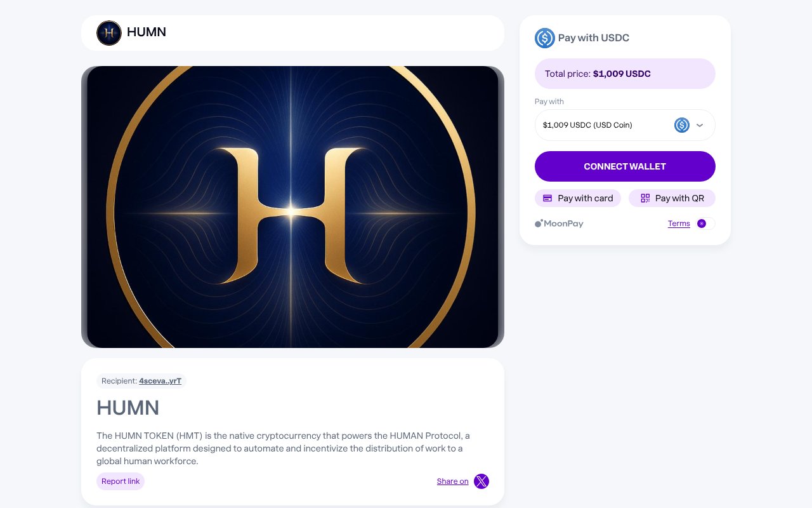Click the USDC coin icon beside "Pay with USDC"
The height and width of the screenshot is (508, 812).
tap(544, 38)
